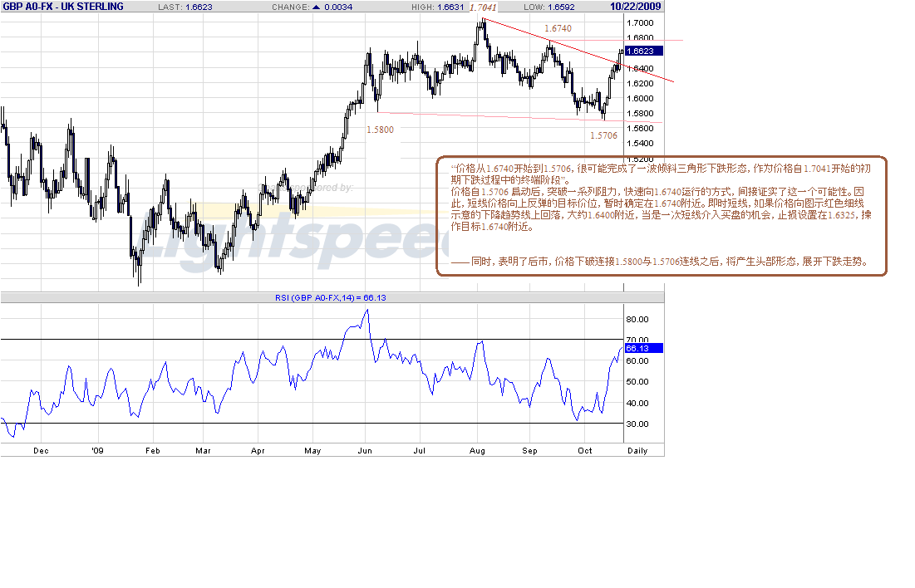This screenshot has height=588, width=915.
Task: Click the 40.00 RSI axis label
Action: [x=637, y=403]
